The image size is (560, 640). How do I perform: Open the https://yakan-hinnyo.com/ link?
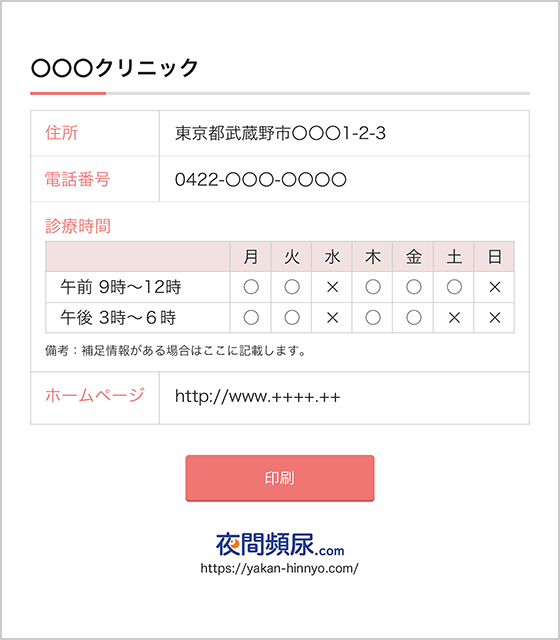tap(280, 568)
